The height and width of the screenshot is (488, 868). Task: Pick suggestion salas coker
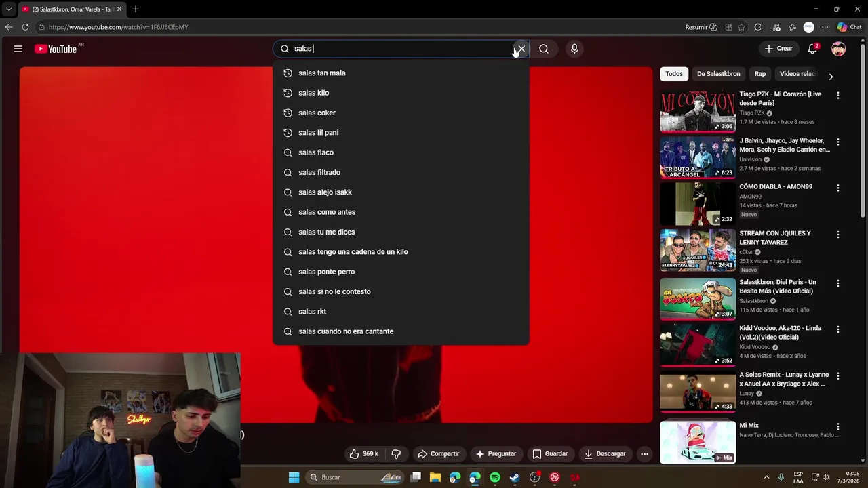click(x=401, y=113)
